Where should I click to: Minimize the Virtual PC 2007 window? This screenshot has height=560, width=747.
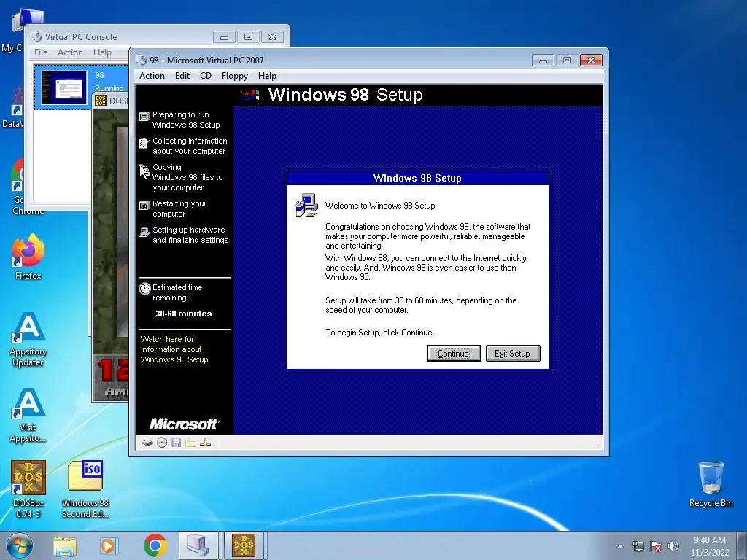click(543, 60)
